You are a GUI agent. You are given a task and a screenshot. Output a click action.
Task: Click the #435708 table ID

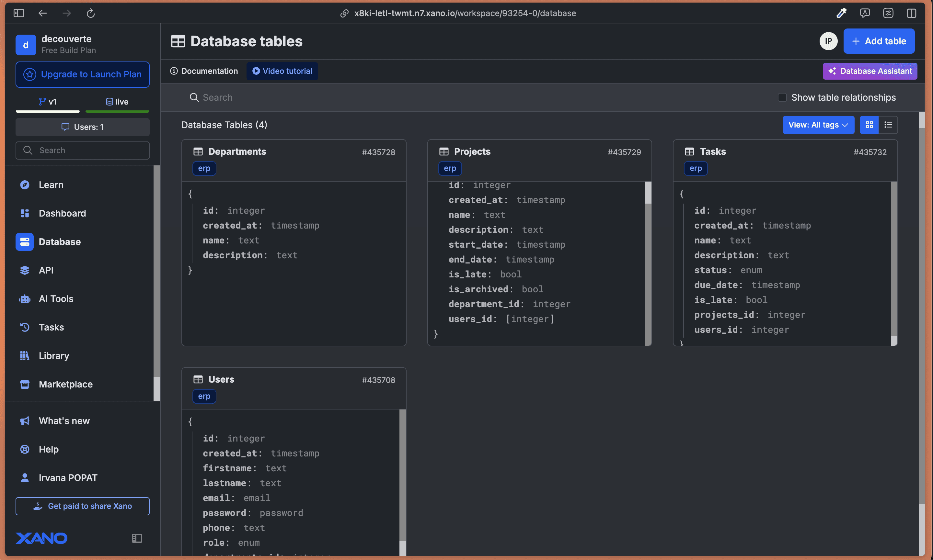[x=378, y=380]
